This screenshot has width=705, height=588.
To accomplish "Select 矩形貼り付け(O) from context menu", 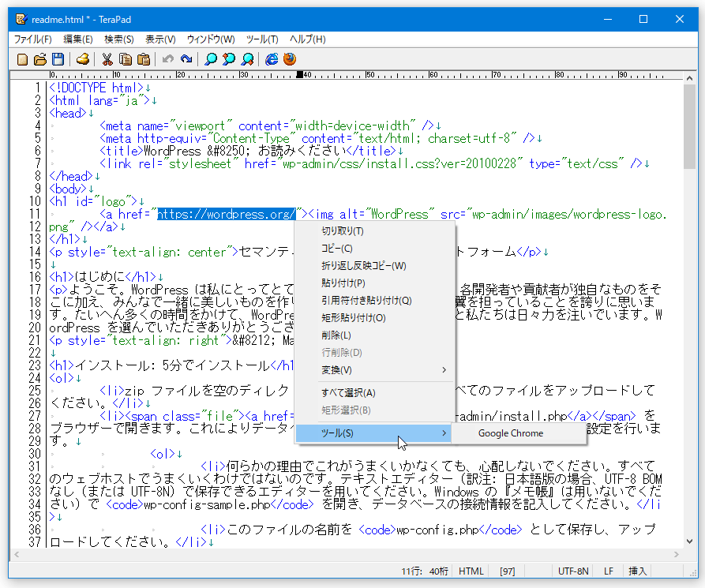I will tap(374, 318).
